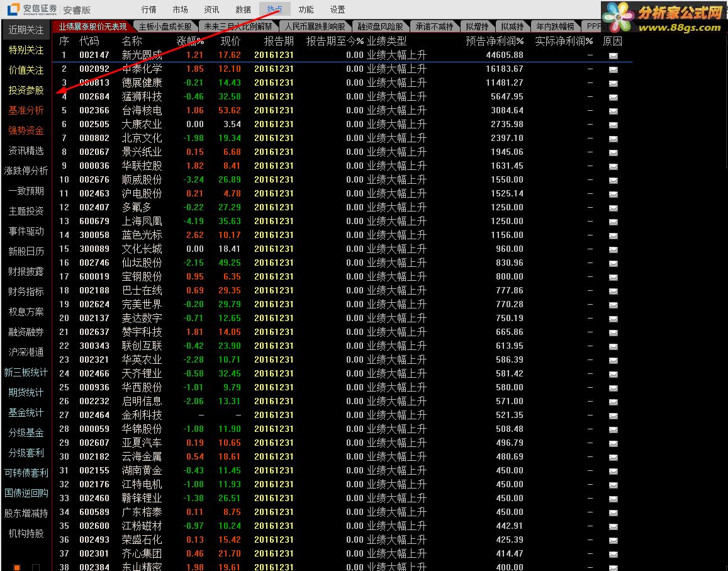Select 价值关注 in sidebar
The image size is (728, 571).
coord(26,70)
